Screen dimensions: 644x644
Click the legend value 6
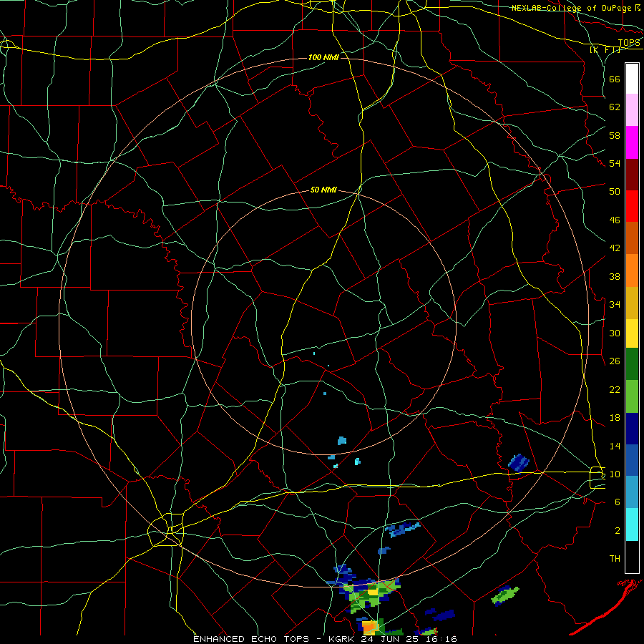(x=618, y=502)
